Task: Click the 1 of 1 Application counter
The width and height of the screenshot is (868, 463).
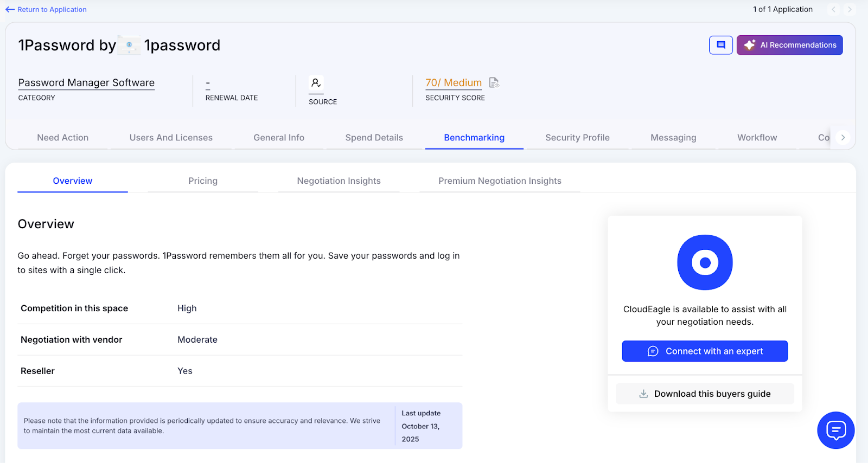Action: [x=783, y=9]
